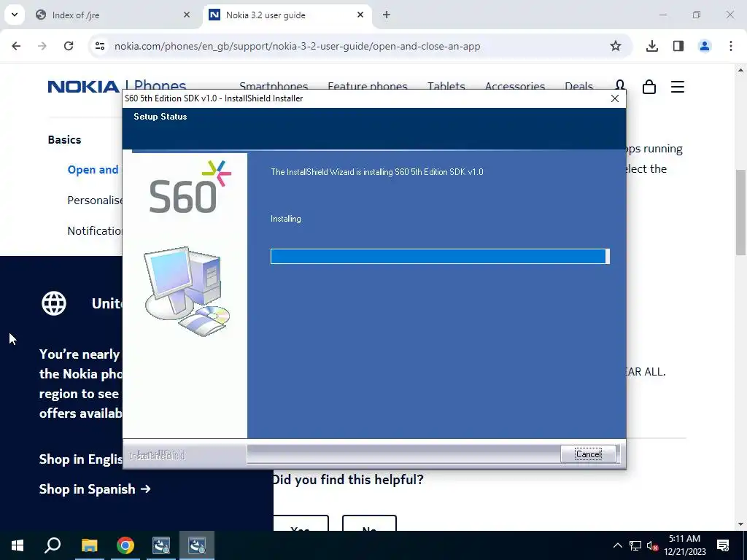Screen dimensions: 747x560
Task: Close the Index of /jre tab
Action: click(x=187, y=15)
